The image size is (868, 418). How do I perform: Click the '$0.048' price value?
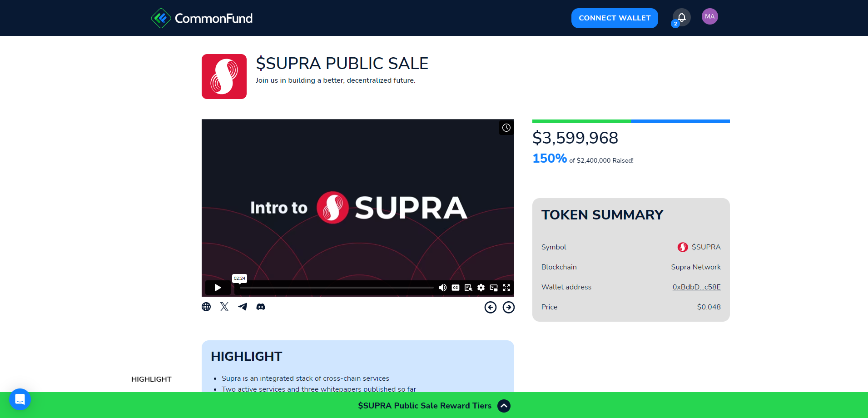tap(709, 307)
